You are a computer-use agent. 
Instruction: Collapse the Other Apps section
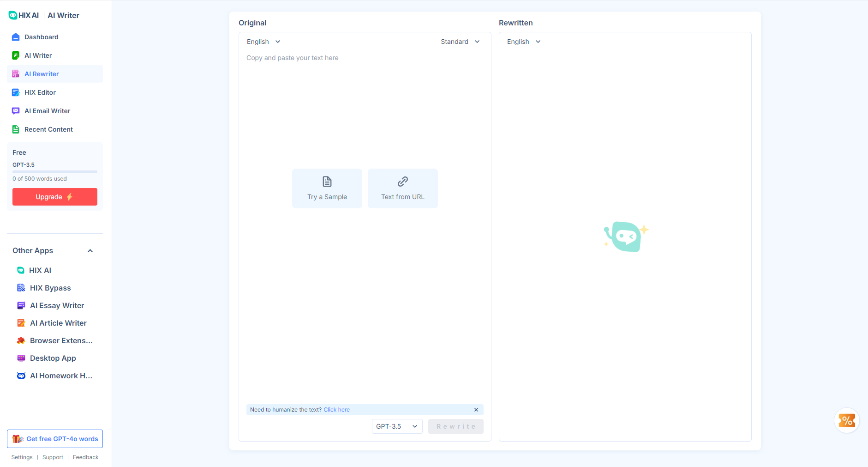pos(90,251)
